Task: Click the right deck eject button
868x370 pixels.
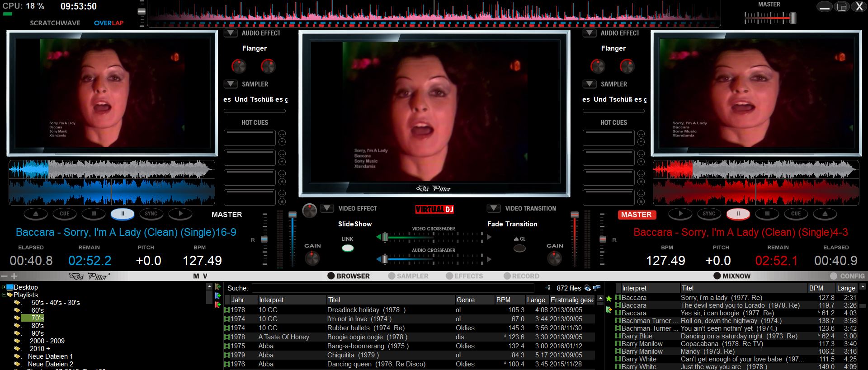Action: point(825,214)
